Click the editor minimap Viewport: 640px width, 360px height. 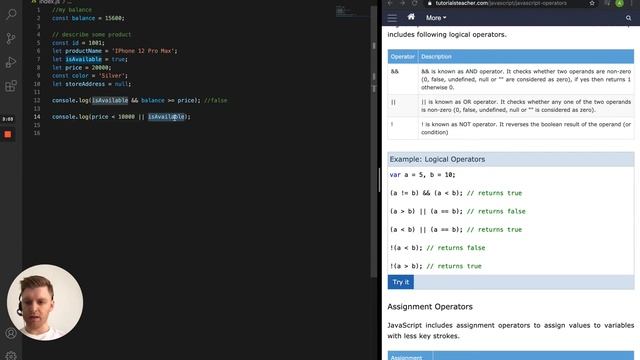pos(352,12)
